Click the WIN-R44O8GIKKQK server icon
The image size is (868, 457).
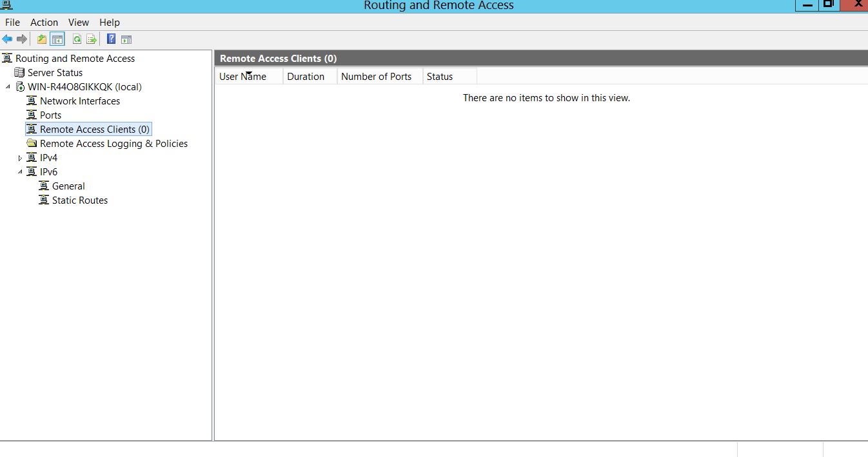(x=20, y=87)
